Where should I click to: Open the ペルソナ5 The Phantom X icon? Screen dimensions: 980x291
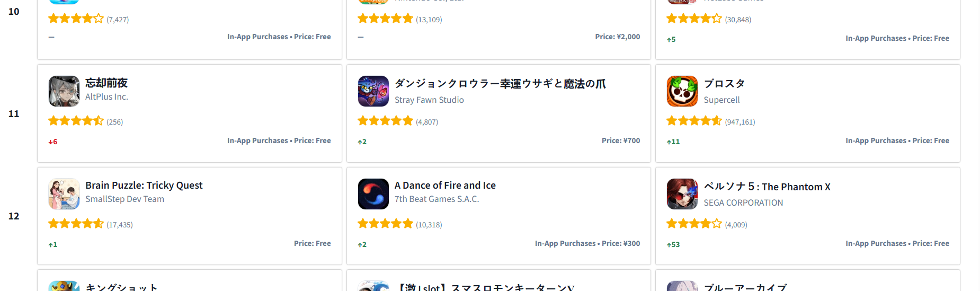click(682, 194)
